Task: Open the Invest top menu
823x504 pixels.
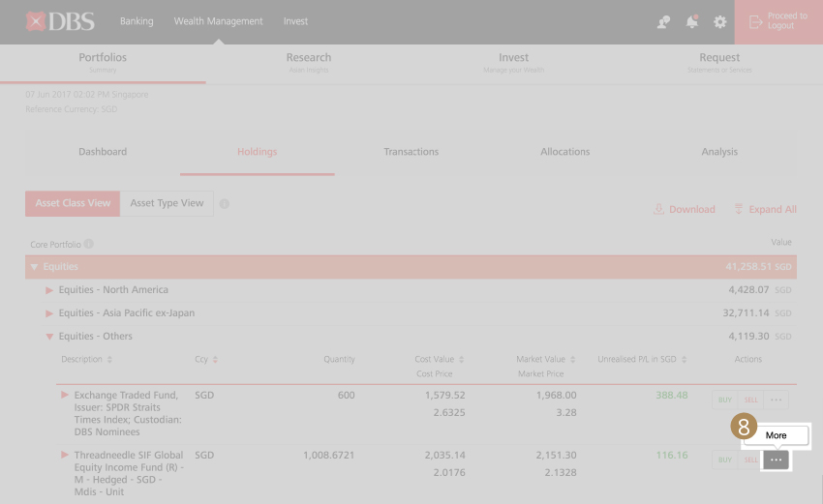Action: tap(295, 21)
